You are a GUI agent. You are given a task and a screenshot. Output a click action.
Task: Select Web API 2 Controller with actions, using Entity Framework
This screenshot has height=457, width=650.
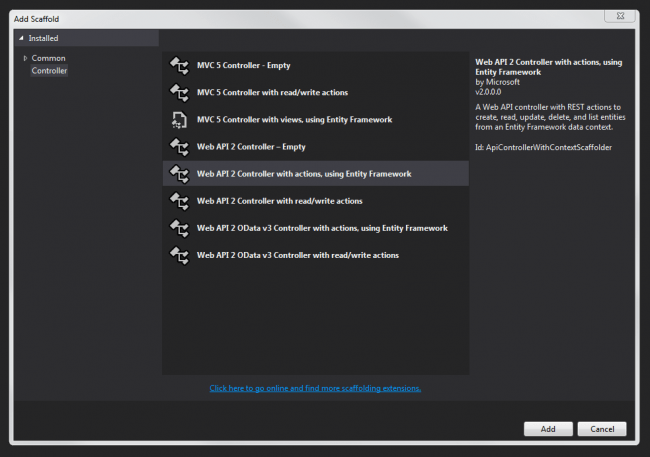click(x=304, y=174)
